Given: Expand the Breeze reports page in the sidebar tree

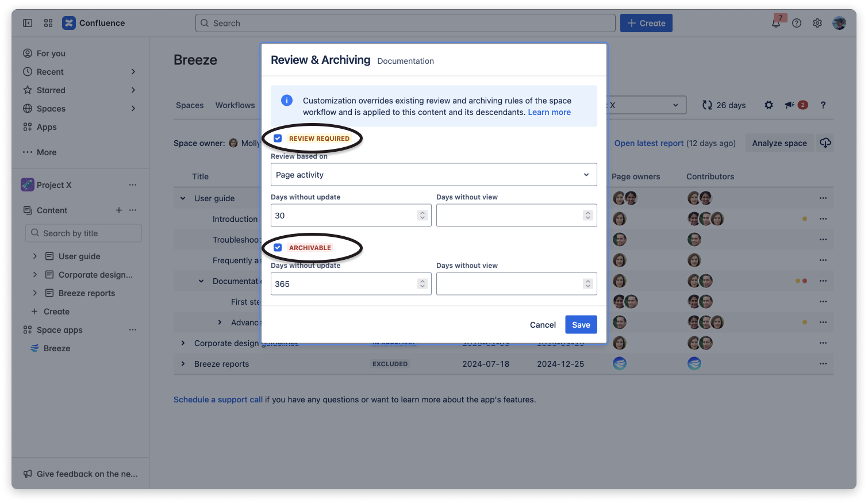Looking at the screenshot, I should [35, 293].
